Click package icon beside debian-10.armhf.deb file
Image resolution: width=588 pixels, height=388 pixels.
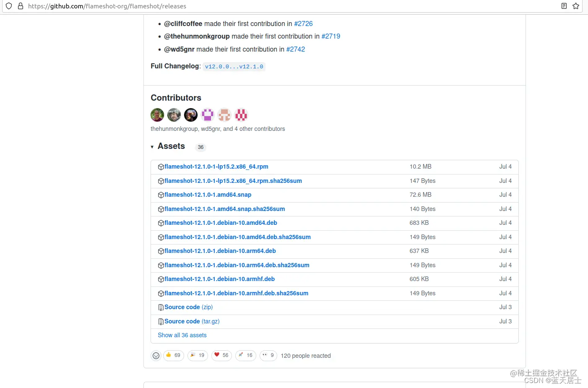pyautogui.click(x=161, y=279)
